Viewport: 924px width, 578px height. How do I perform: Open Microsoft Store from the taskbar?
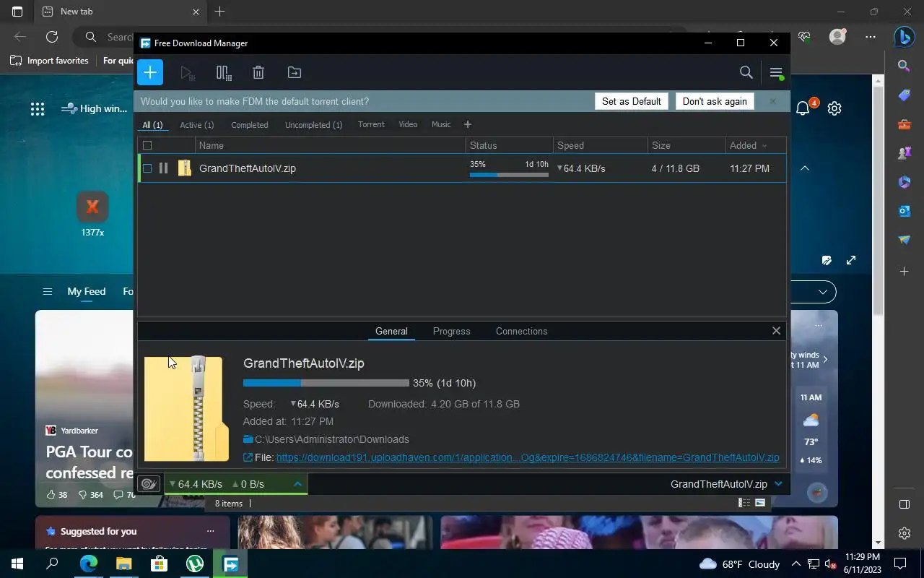tap(159, 564)
